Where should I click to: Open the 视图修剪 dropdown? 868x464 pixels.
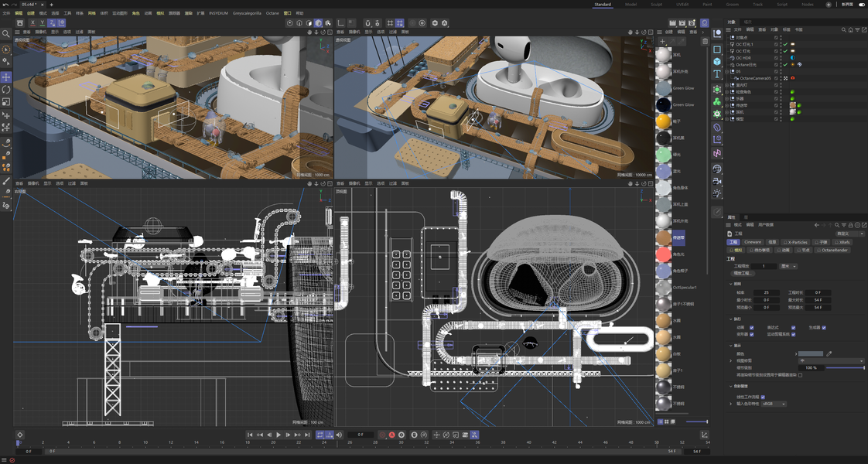click(832, 360)
